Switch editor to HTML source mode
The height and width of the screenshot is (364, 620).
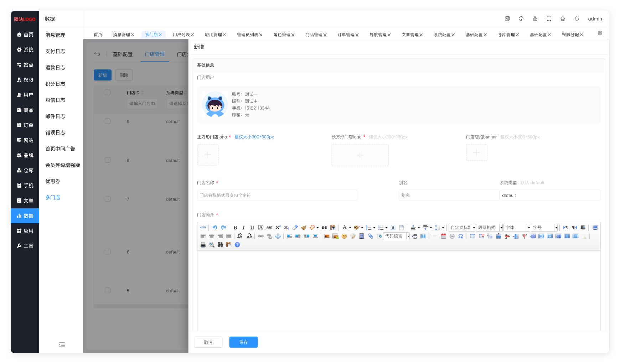tap(203, 228)
